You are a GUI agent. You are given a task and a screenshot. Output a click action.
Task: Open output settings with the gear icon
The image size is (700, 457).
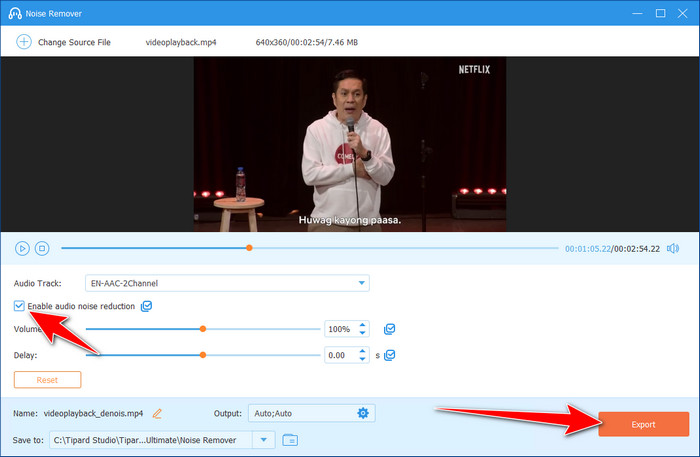pyautogui.click(x=363, y=413)
